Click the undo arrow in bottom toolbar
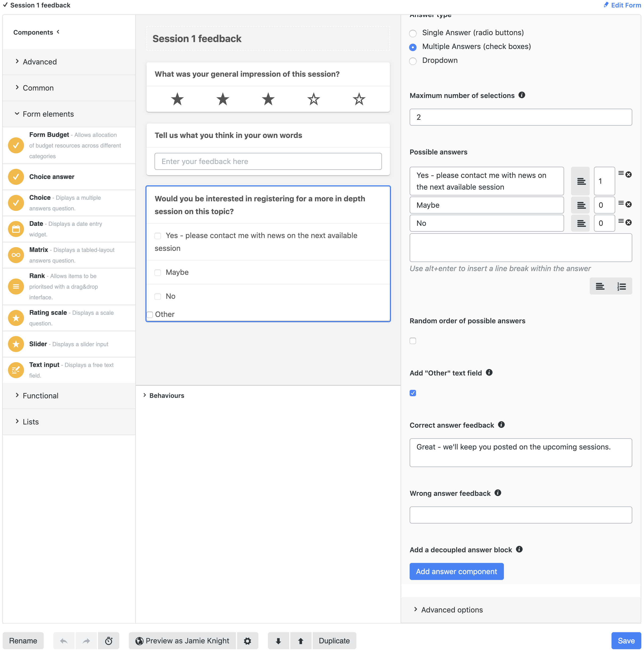The height and width of the screenshot is (654, 644). click(64, 640)
